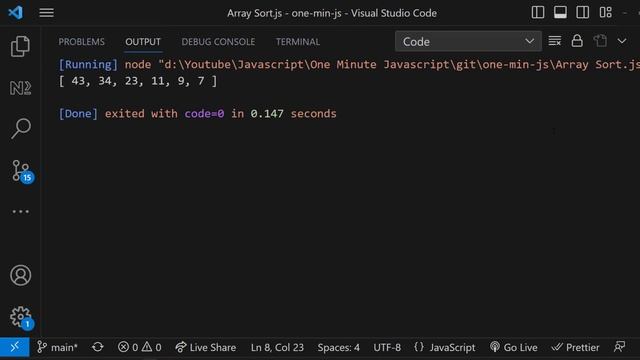Open the Explorer files view
Viewport: 640px width, 360px height.
tap(20, 46)
